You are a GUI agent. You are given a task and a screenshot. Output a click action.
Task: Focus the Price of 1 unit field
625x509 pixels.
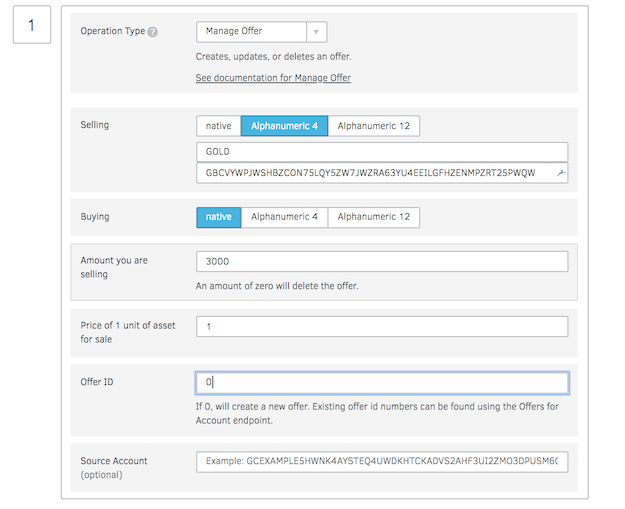coord(382,326)
